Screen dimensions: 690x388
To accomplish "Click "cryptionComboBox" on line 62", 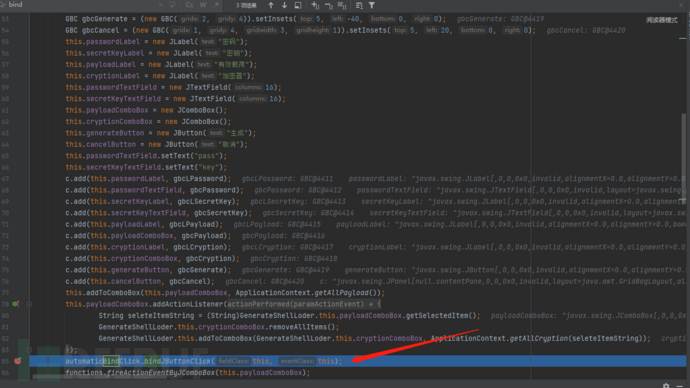I will tap(119, 121).
